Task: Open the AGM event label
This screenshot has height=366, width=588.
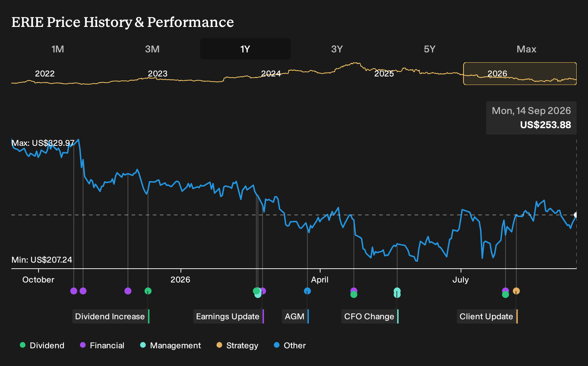Action: pos(295,316)
